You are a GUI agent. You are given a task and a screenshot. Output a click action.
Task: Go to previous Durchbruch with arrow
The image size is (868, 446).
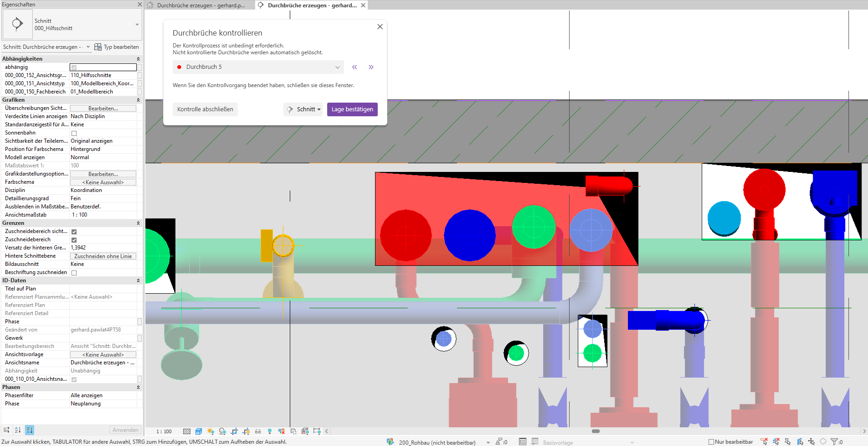(x=354, y=67)
